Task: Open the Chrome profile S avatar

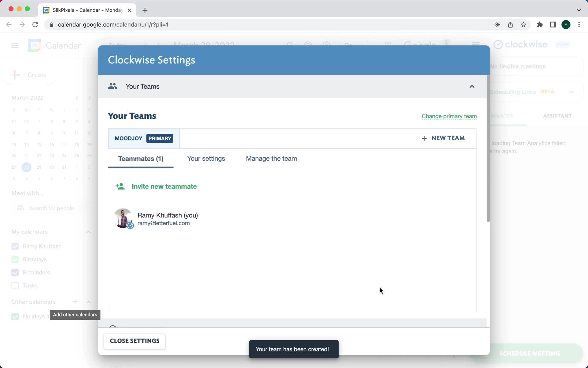Action: pos(566,25)
